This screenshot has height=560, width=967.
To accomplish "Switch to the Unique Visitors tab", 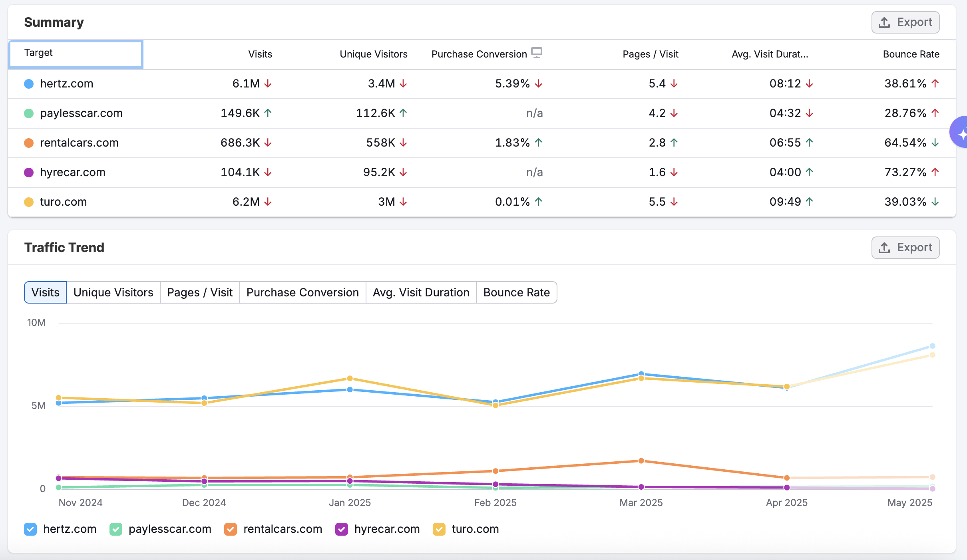I will tap(113, 292).
